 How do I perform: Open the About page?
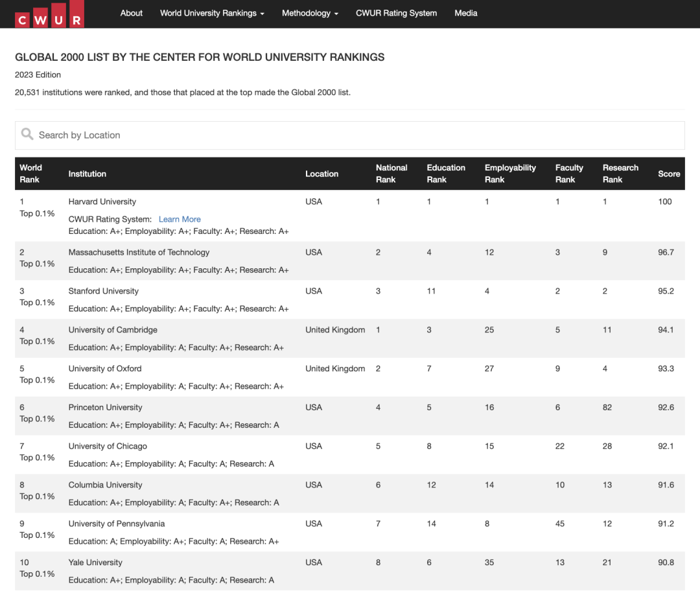click(x=131, y=13)
